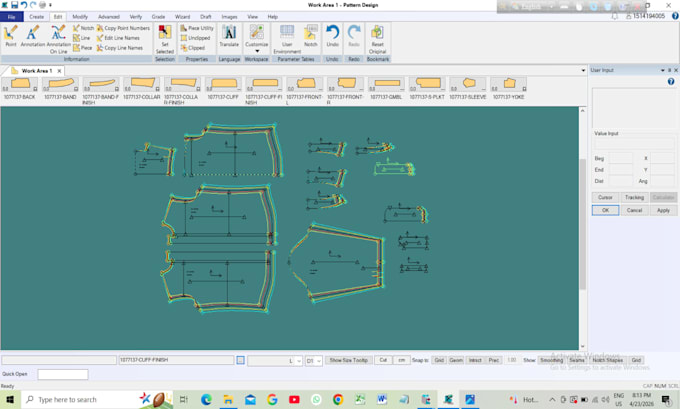This screenshot has width=680, height=409.
Task: Open the File menu
Action: tap(12, 16)
